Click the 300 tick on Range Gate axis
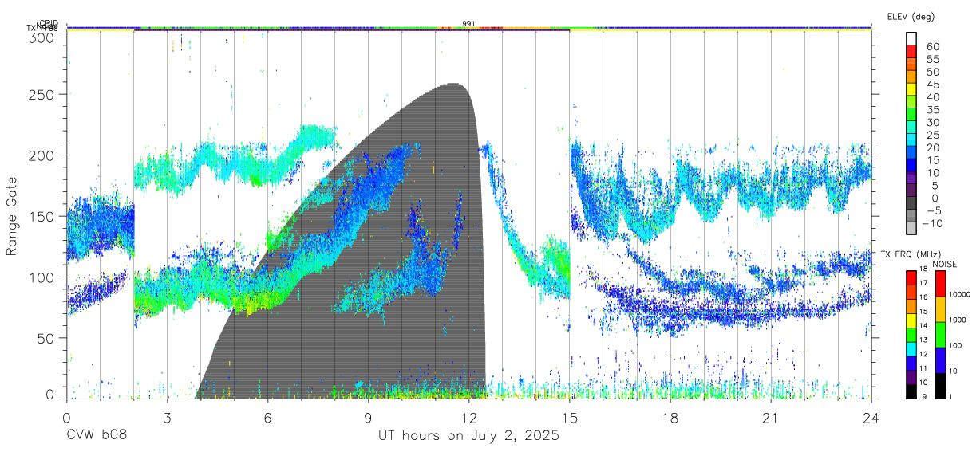This screenshot has height=452, width=980. tap(40, 37)
